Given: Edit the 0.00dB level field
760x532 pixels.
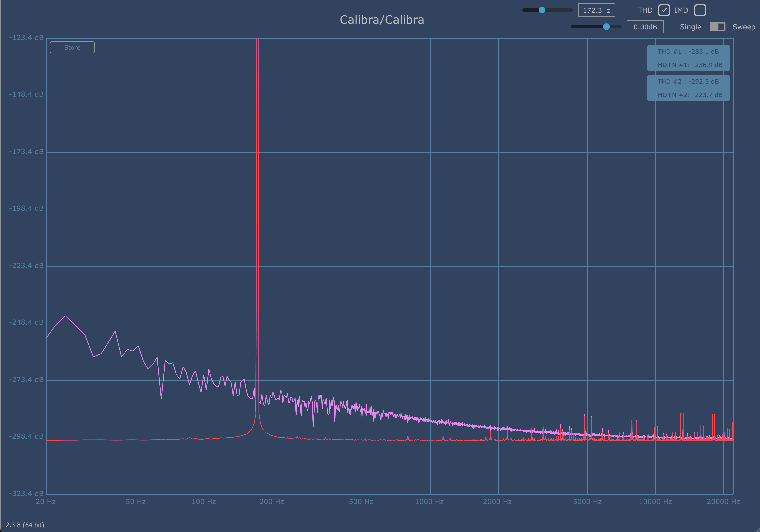Looking at the screenshot, I should coord(645,27).
